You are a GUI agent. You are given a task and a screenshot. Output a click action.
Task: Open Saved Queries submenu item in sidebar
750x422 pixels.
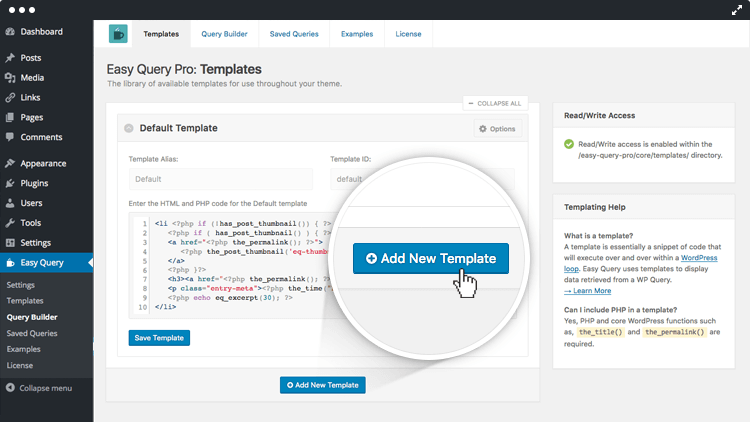click(32, 333)
